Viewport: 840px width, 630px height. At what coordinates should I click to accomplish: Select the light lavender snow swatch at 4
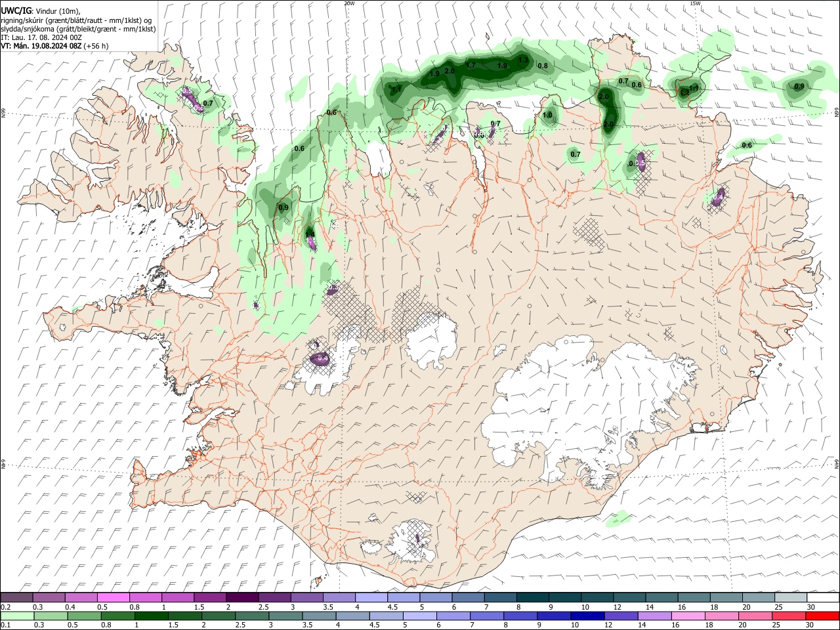(x=371, y=598)
